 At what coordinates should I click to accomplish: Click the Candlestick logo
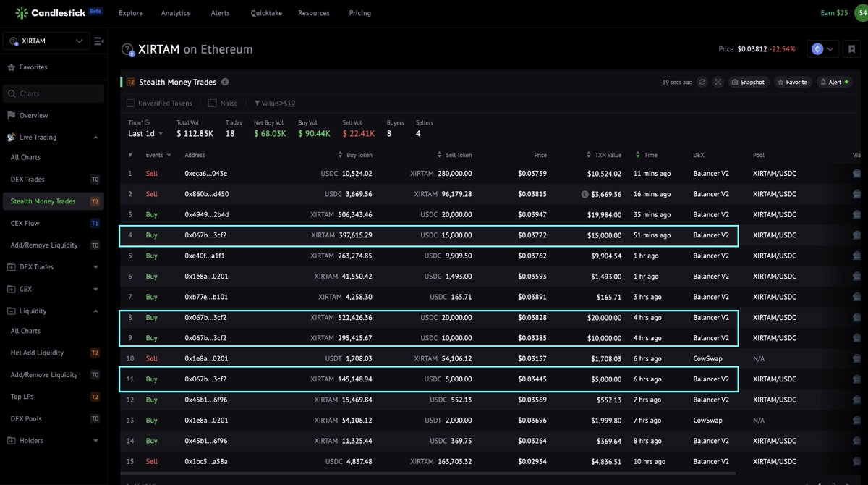(59, 13)
